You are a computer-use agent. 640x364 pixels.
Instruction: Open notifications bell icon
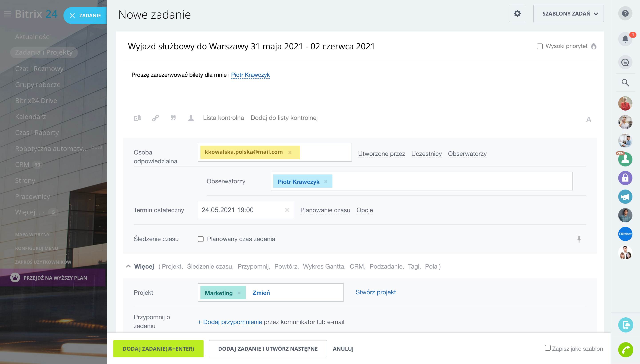point(625,39)
